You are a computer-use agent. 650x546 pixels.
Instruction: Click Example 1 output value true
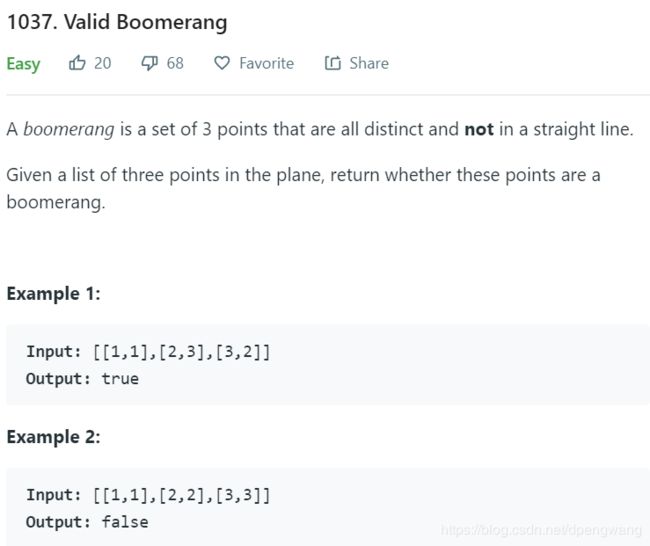pos(120,379)
